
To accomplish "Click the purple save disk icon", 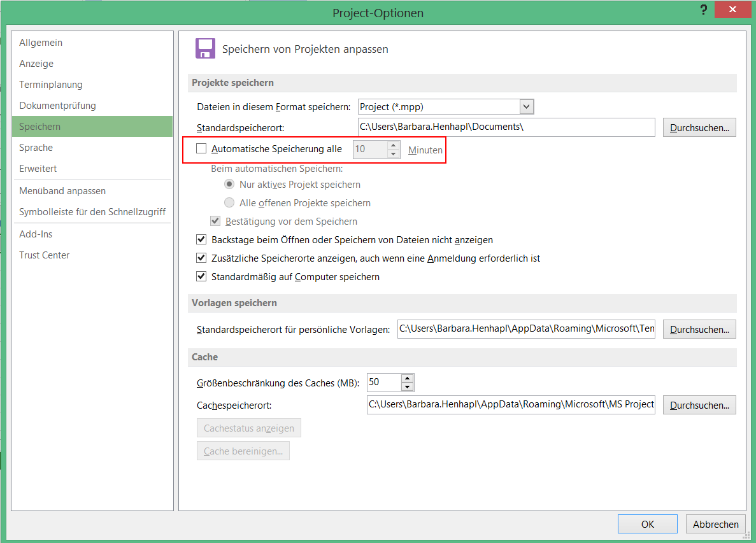I will click(205, 49).
